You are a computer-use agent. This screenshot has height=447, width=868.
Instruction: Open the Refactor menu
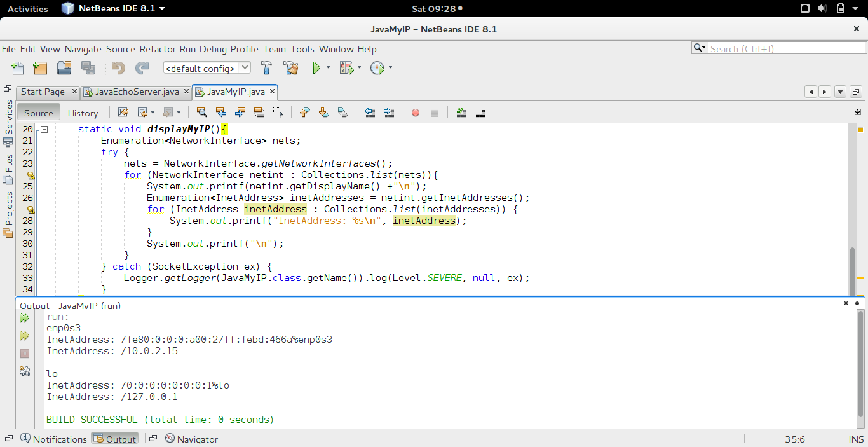click(157, 49)
